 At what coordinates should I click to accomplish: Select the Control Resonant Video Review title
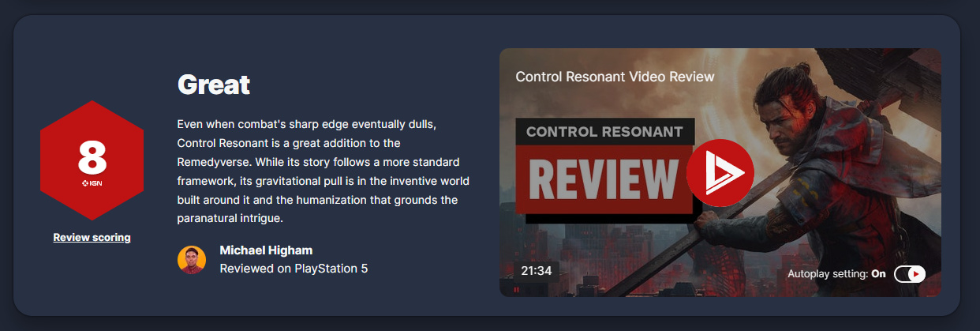615,77
